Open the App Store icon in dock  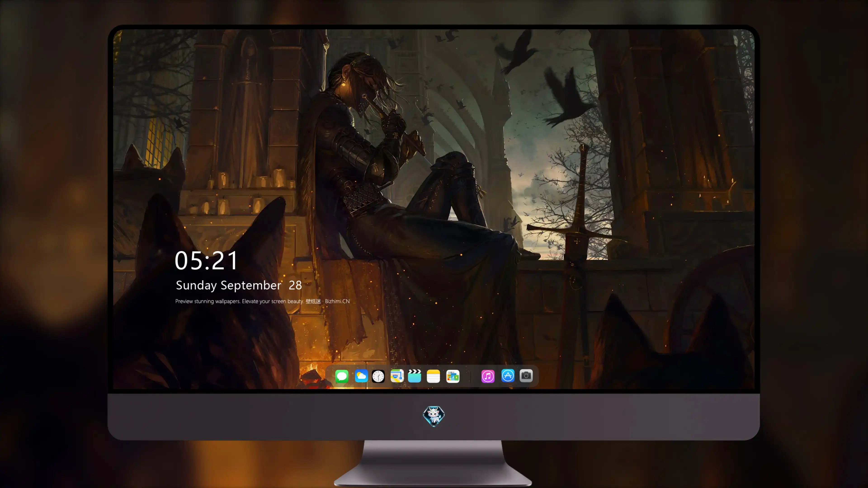click(x=508, y=375)
